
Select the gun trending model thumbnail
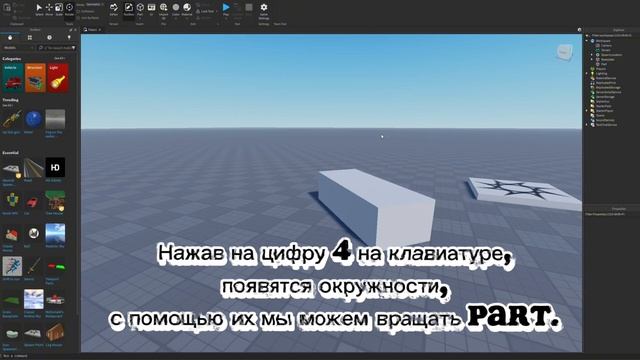(x=11, y=120)
